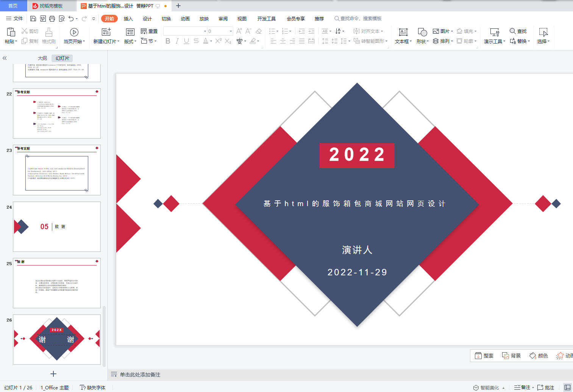Click the notes area '单击此处添加备注'
The height and width of the screenshot is (392, 573).
140,375
